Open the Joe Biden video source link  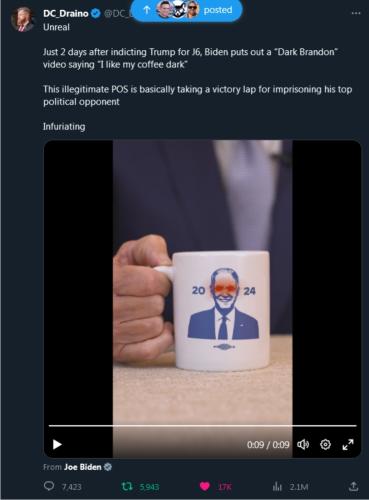[x=83, y=467]
